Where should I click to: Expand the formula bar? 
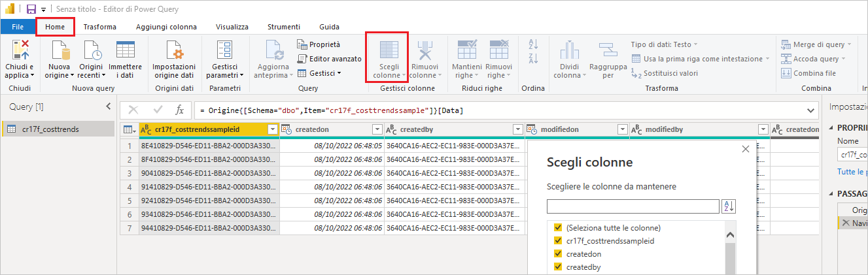[x=812, y=110]
